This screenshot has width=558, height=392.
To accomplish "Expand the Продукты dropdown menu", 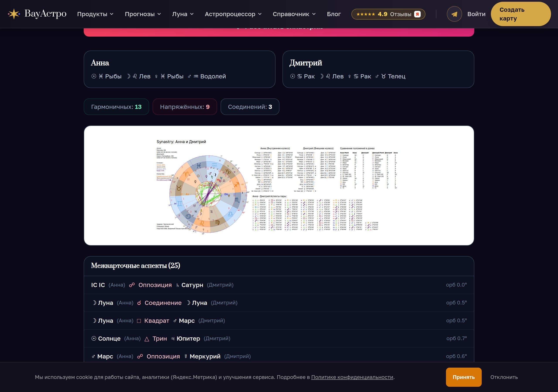I will coord(95,14).
